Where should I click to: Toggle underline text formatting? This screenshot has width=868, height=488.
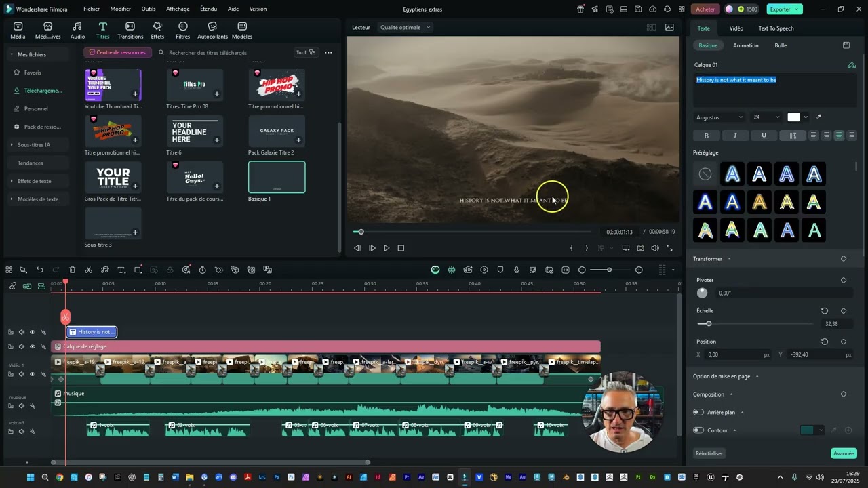pos(764,136)
